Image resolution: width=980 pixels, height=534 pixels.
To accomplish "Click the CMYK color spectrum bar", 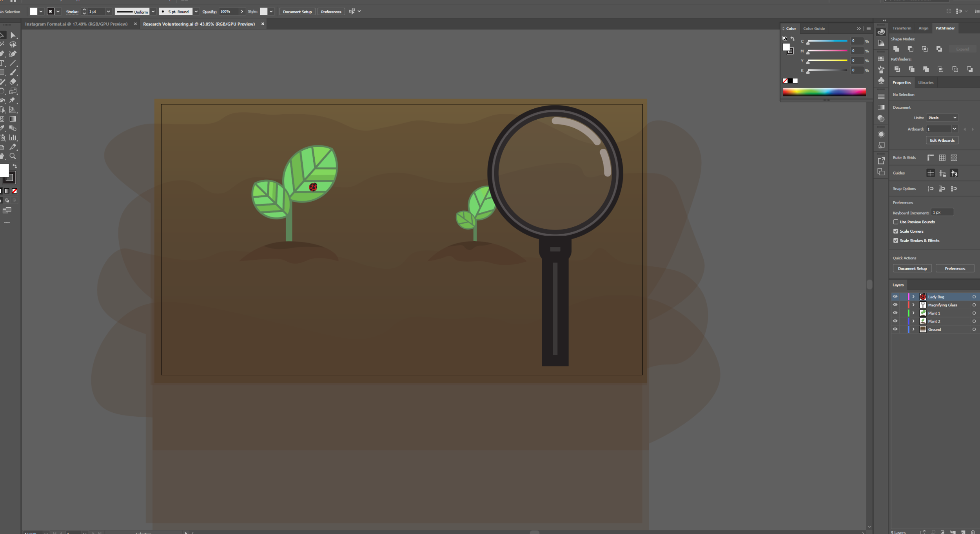I will click(824, 92).
